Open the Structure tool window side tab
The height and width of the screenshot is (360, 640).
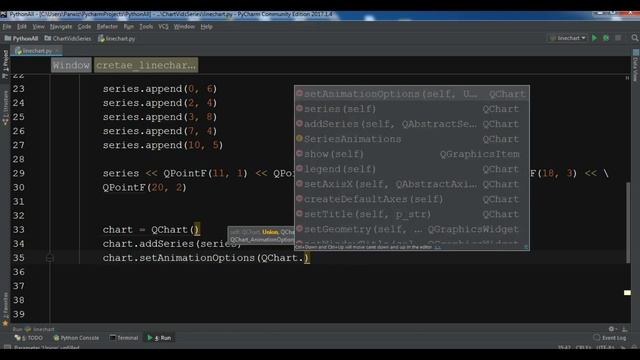[x=5, y=108]
